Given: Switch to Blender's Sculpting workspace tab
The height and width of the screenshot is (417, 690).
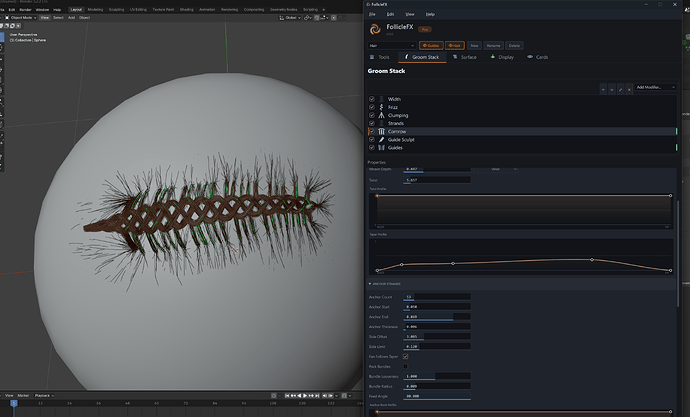Looking at the screenshot, I should tap(116, 9).
